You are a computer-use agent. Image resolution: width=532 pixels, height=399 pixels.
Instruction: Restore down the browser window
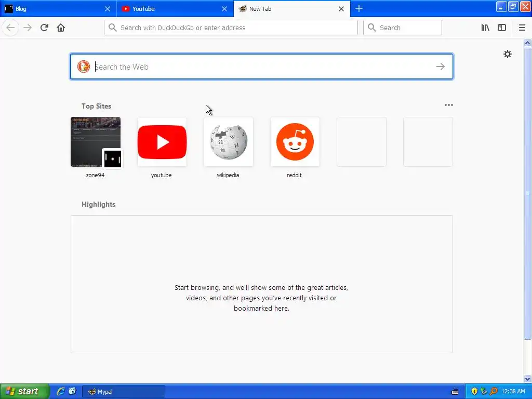pyautogui.click(x=513, y=6)
